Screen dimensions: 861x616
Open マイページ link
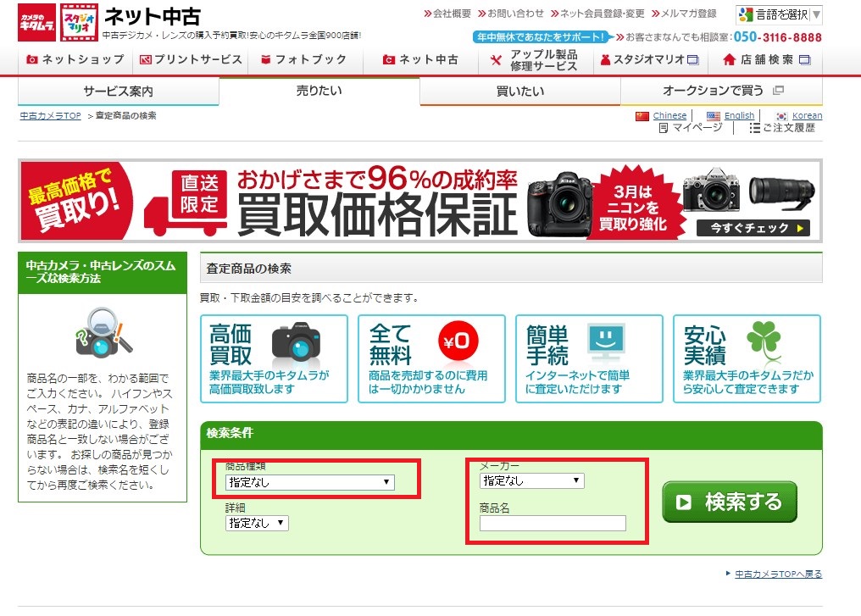click(x=690, y=128)
